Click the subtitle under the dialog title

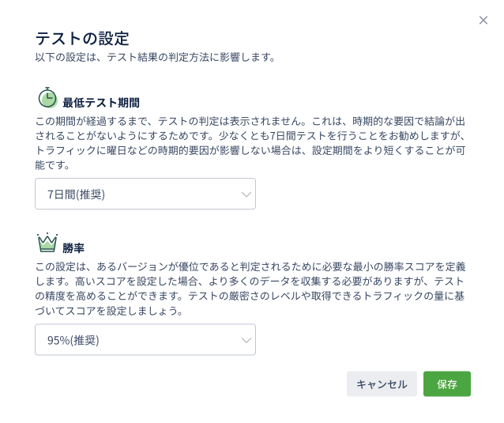tap(155, 58)
